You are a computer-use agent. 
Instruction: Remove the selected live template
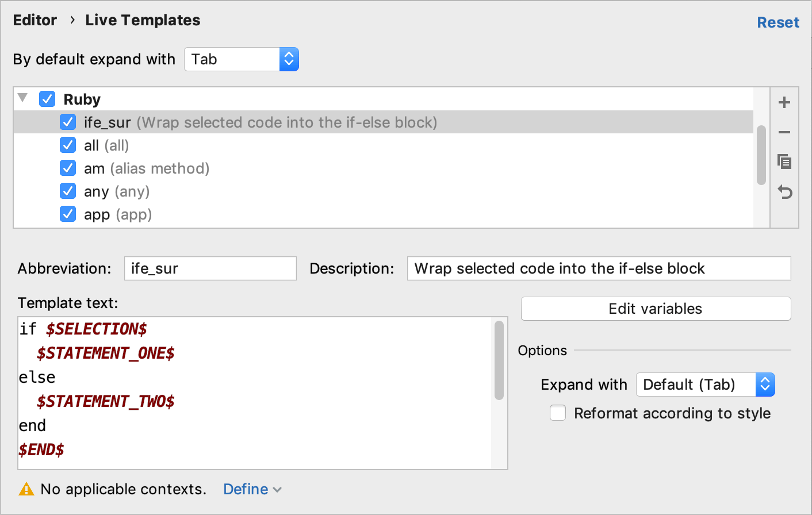(x=784, y=132)
